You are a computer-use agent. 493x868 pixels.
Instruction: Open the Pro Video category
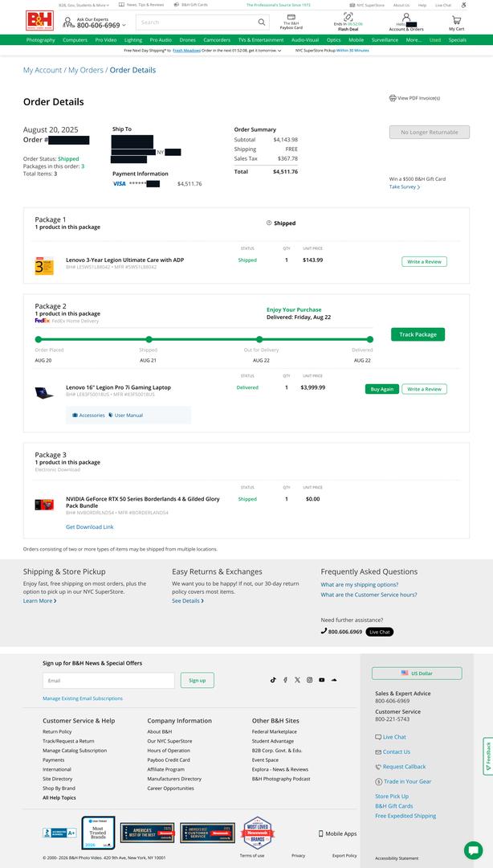pos(106,40)
